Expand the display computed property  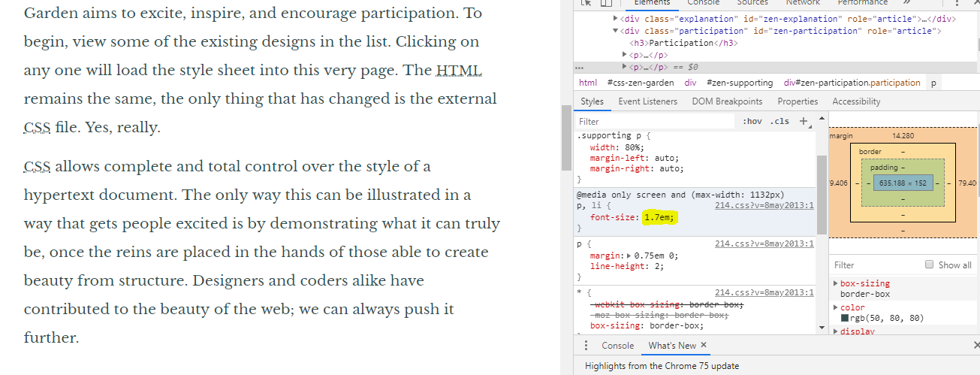tap(837, 331)
